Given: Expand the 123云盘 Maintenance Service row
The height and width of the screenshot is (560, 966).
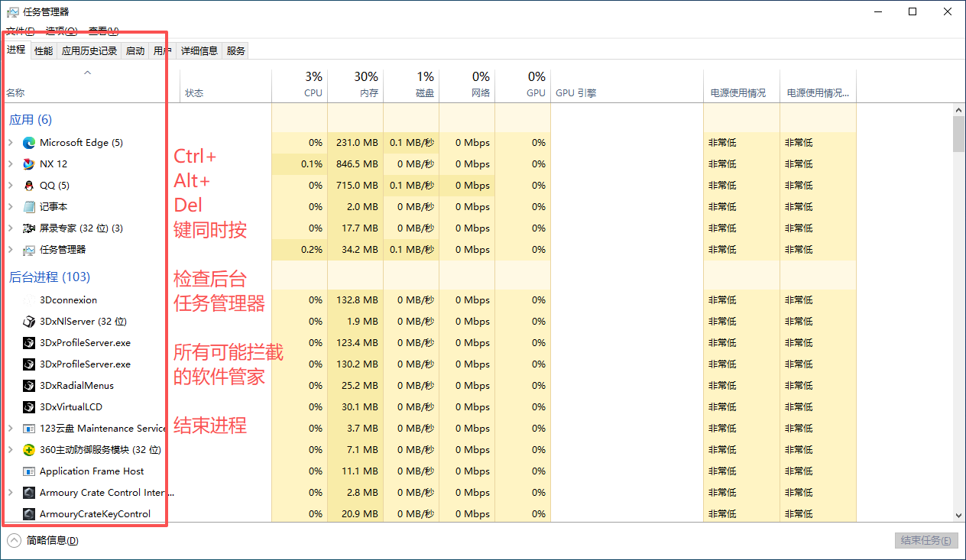Looking at the screenshot, I should [11, 429].
